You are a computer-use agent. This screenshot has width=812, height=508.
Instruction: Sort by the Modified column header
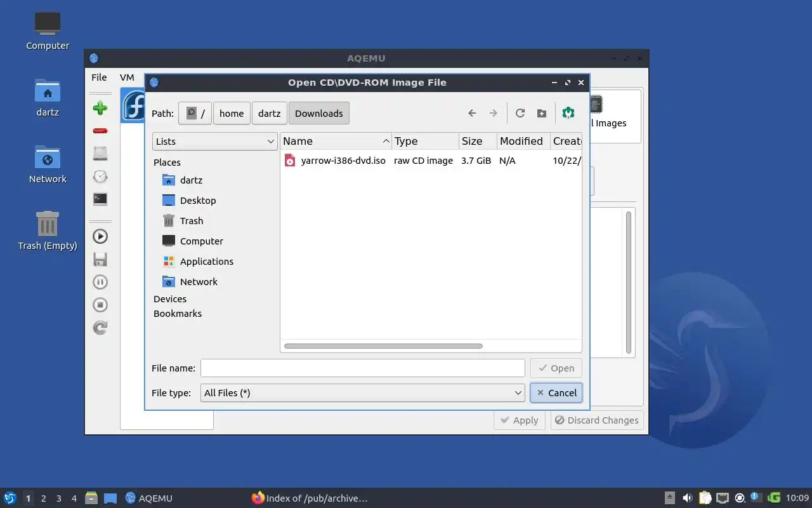click(x=523, y=141)
